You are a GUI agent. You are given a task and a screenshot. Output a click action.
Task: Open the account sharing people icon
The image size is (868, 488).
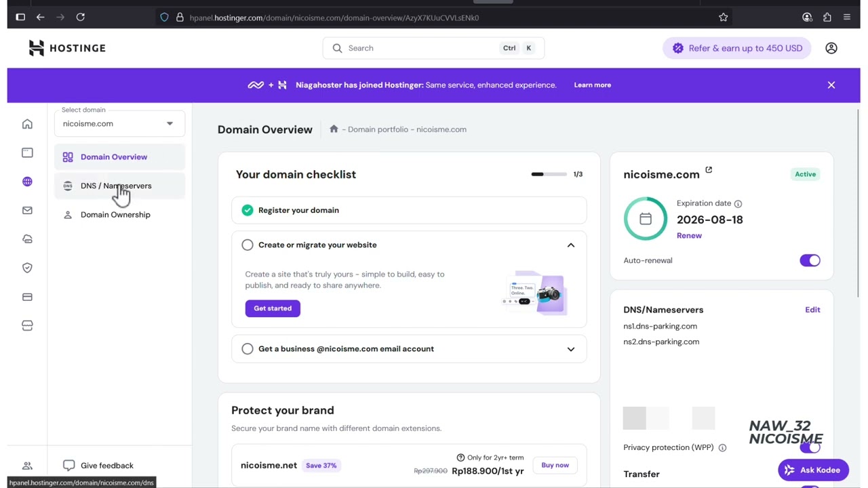click(27, 466)
